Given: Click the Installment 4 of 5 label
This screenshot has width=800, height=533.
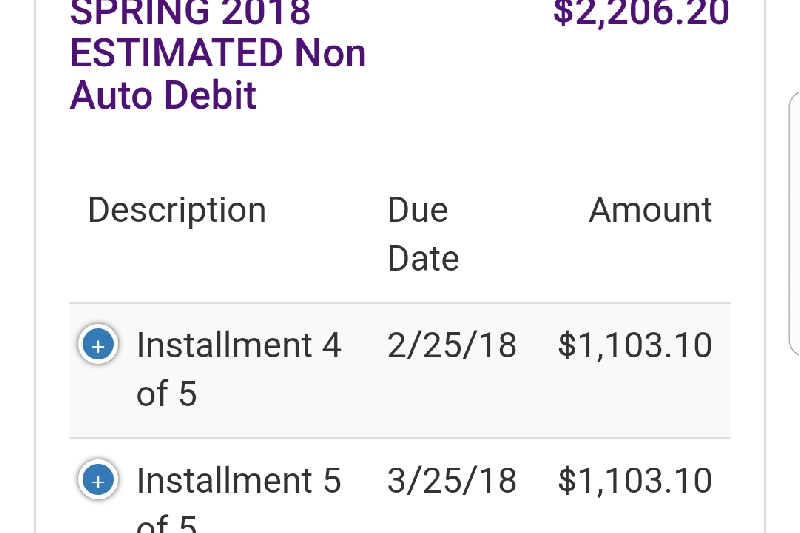Looking at the screenshot, I should [x=239, y=369].
